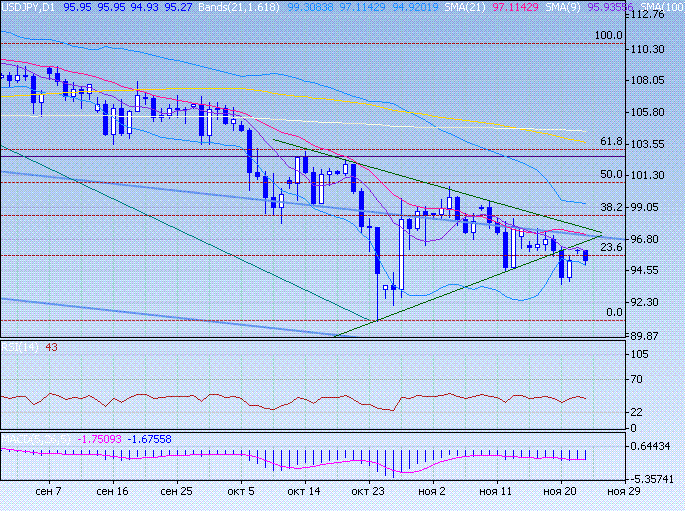Click the 96.80 price axis value
This screenshot has height=511, width=685.
pyautogui.click(x=654, y=239)
